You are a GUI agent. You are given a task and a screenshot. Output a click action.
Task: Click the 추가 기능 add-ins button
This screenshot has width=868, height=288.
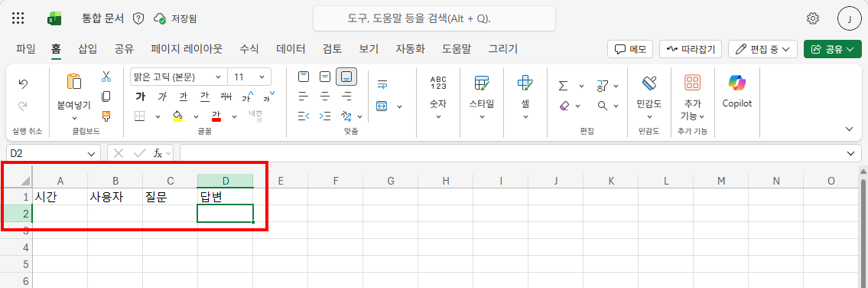click(x=693, y=97)
